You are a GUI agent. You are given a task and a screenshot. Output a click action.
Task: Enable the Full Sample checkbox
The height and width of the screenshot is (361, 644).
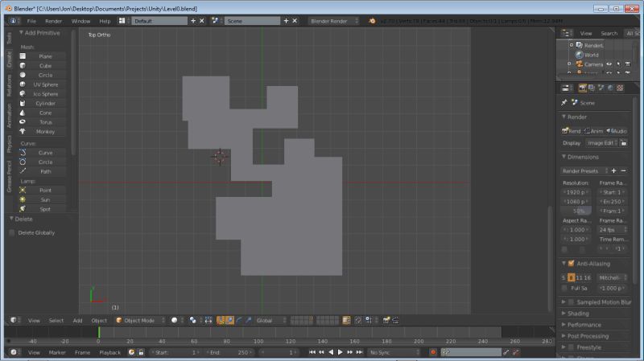click(564, 289)
